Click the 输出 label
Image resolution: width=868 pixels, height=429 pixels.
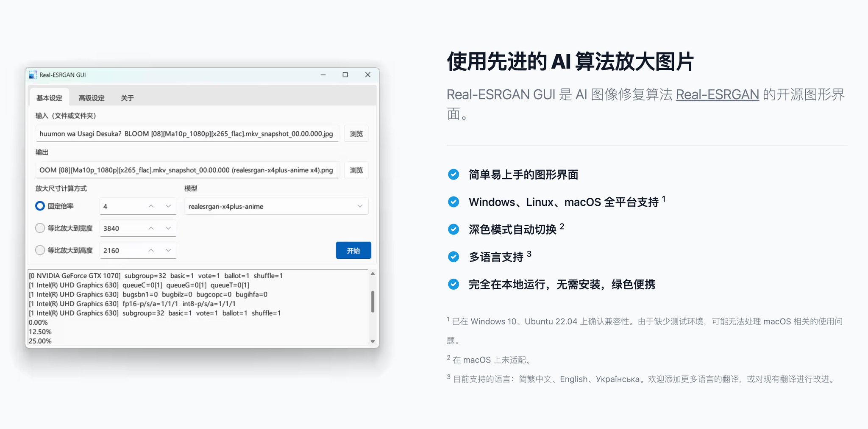coord(42,152)
